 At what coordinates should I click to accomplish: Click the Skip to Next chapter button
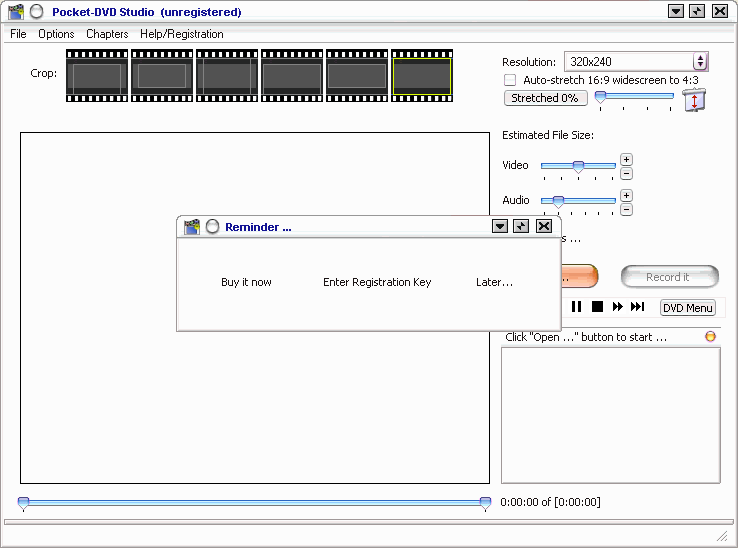(x=637, y=307)
